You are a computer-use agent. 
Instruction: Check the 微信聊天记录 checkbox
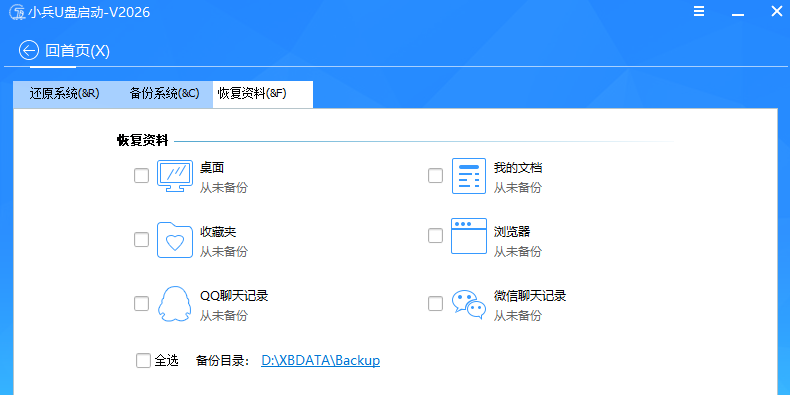pos(435,304)
